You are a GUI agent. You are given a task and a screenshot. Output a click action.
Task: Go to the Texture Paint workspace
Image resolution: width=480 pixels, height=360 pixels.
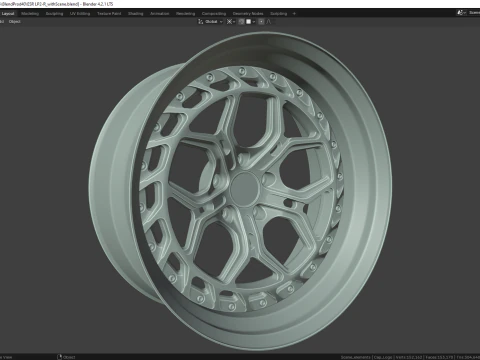point(109,14)
